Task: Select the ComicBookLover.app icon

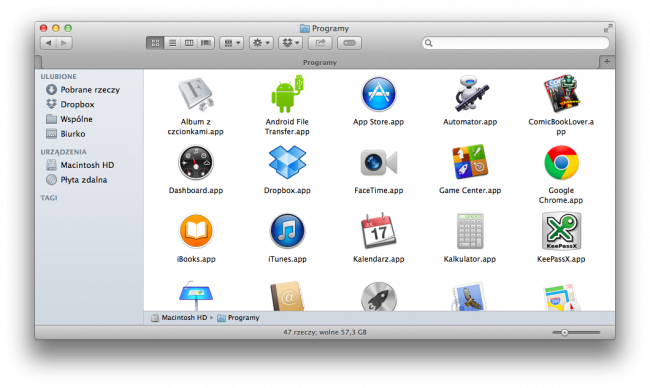Action: 561,94
